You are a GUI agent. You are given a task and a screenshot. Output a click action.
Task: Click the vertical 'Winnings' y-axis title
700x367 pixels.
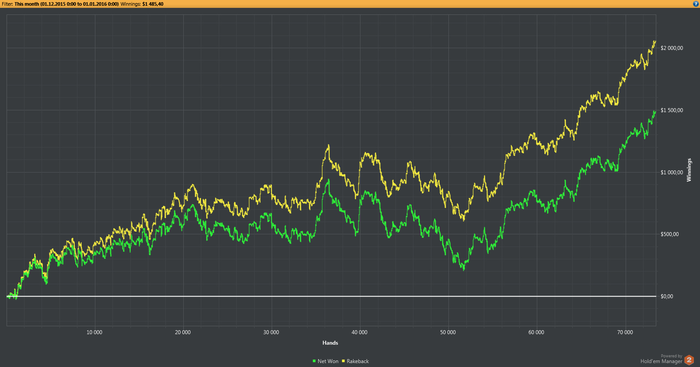pos(689,170)
